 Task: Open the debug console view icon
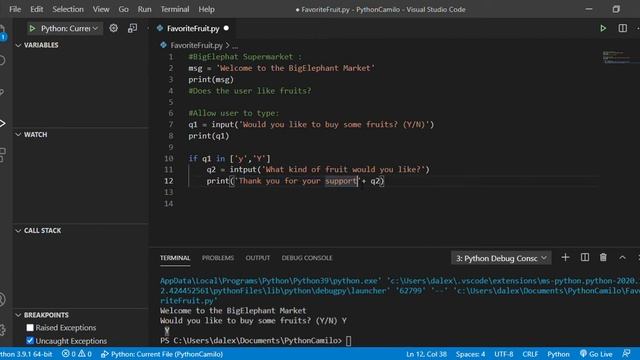pyautogui.click(x=132, y=28)
